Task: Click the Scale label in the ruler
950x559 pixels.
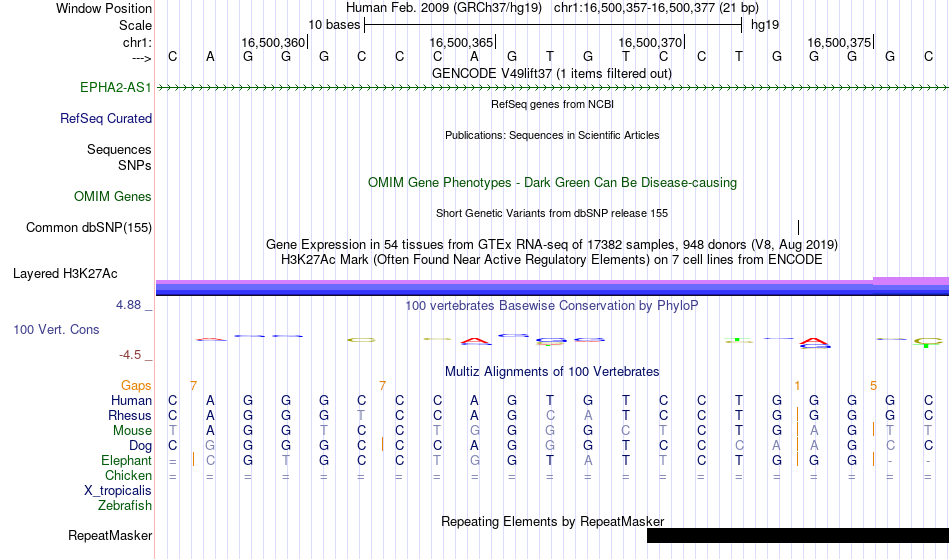Action: coord(136,26)
